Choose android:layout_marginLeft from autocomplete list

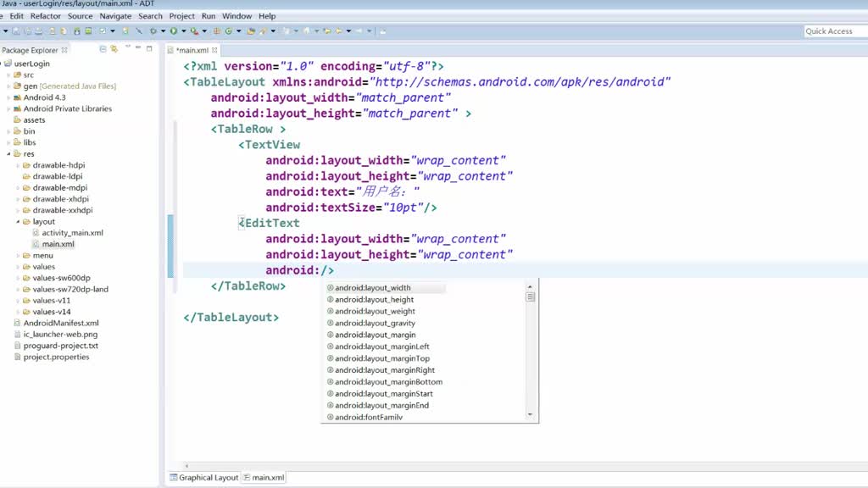point(382,347)
